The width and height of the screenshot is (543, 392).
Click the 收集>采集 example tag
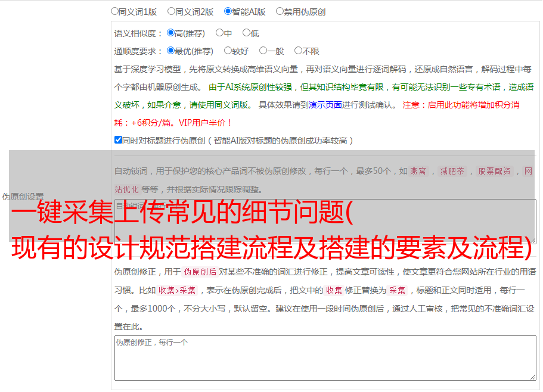pyautogui.click(x=177, y=290)
